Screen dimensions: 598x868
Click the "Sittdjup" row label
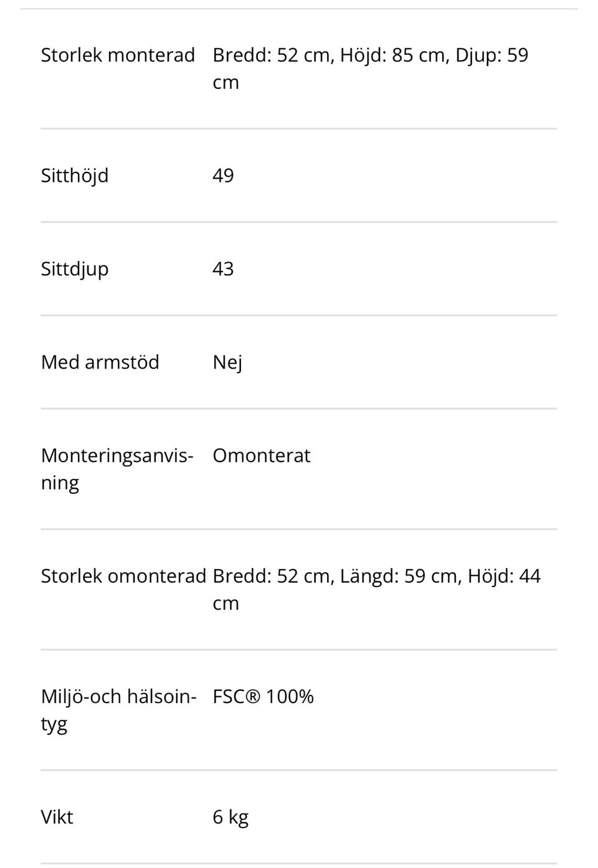pos(75,268)
